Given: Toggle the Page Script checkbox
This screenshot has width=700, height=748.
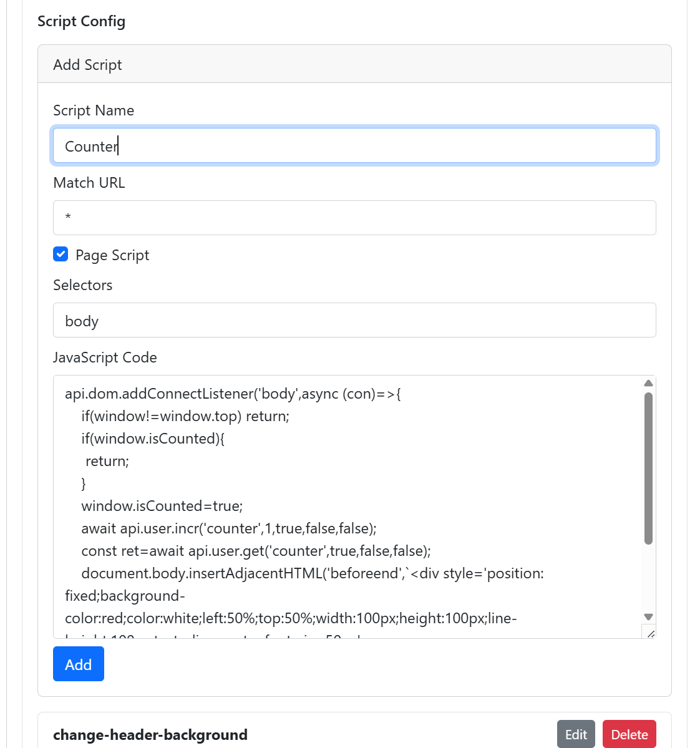Looking at the screenshot, I should pyautogui.click(x=61, y=255).
